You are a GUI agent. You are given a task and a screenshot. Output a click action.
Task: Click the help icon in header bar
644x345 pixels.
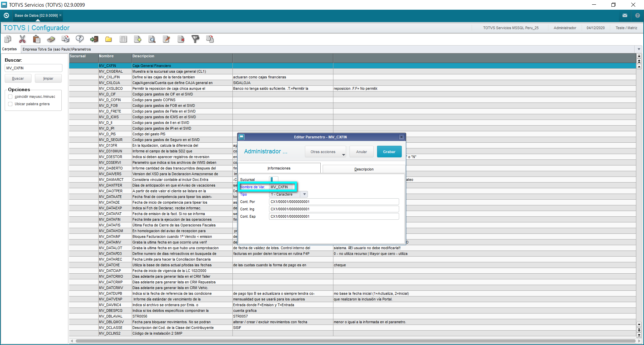coord(638,15)
